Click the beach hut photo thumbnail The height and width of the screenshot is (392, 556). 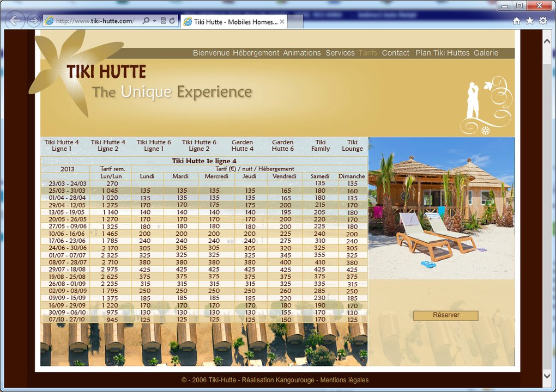pyautogui.click(x=442, y=208)
